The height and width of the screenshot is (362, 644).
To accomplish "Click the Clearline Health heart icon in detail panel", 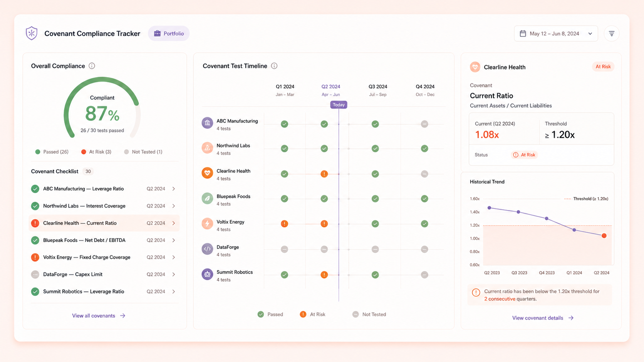I will tap(475, 67).
